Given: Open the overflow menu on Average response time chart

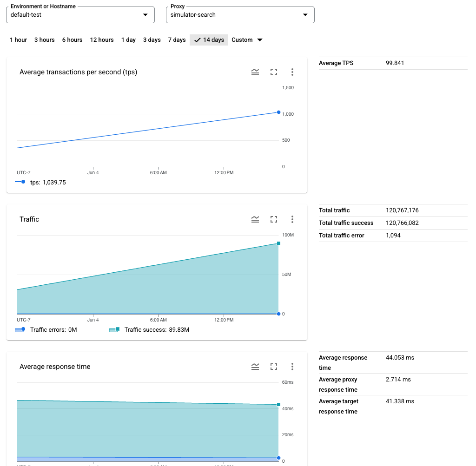Looking at the screenshot, I should click(x=292, y=366).
